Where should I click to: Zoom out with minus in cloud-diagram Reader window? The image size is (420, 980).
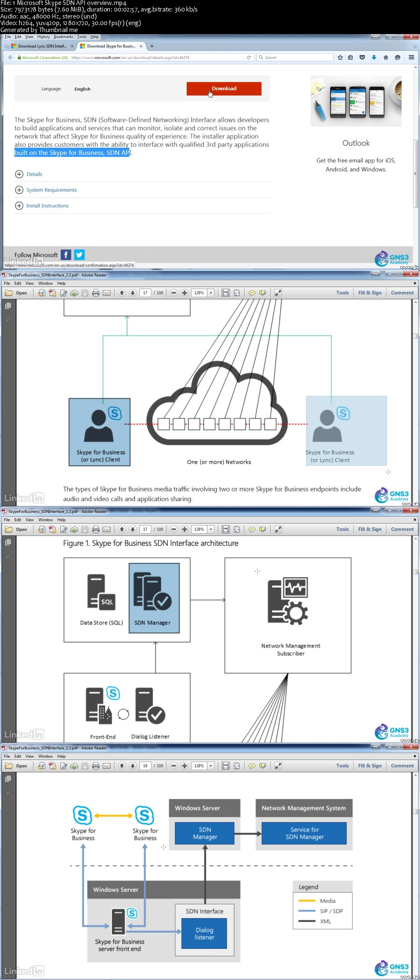[x=173, y=293]
